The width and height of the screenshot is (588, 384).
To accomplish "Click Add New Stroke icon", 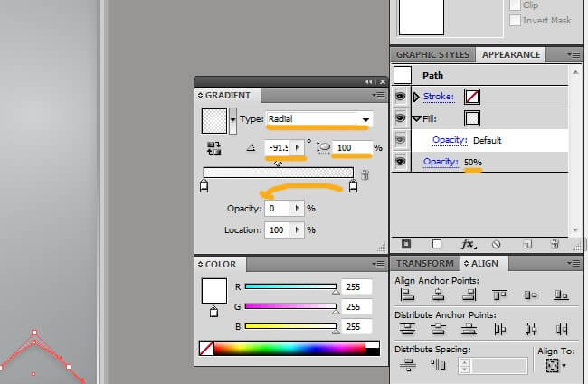I will pyautogui.click(x=406, y=244).
